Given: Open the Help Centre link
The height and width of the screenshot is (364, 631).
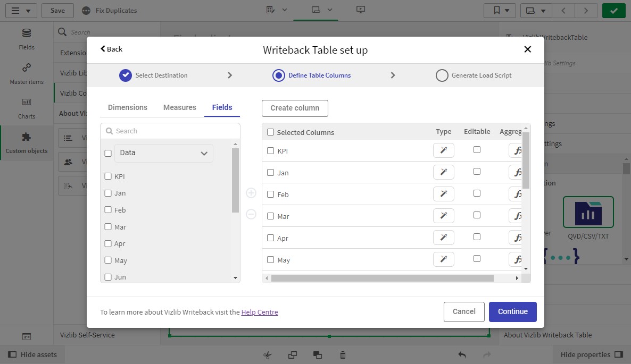Looking at the screenshot, I should [260, 312].
